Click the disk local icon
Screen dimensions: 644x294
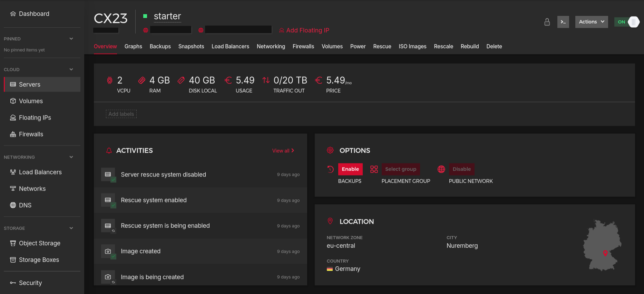coord(181,80)
